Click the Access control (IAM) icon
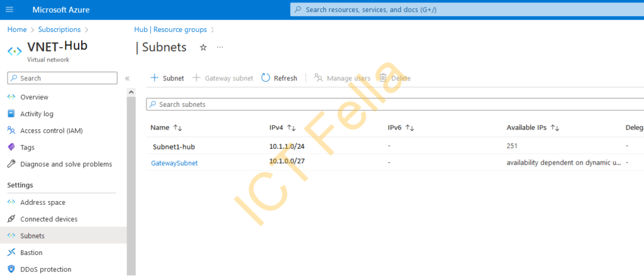Image resolution: width=644 pixels, height=277 pixels. click(x=11, y=131)
